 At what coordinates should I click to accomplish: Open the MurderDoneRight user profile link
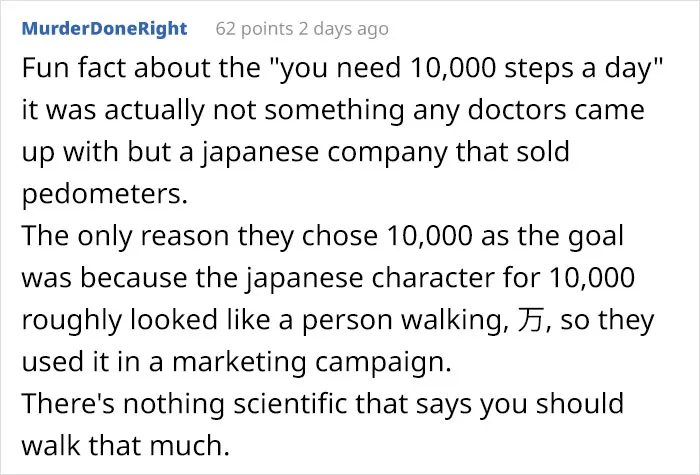point(104,29)
